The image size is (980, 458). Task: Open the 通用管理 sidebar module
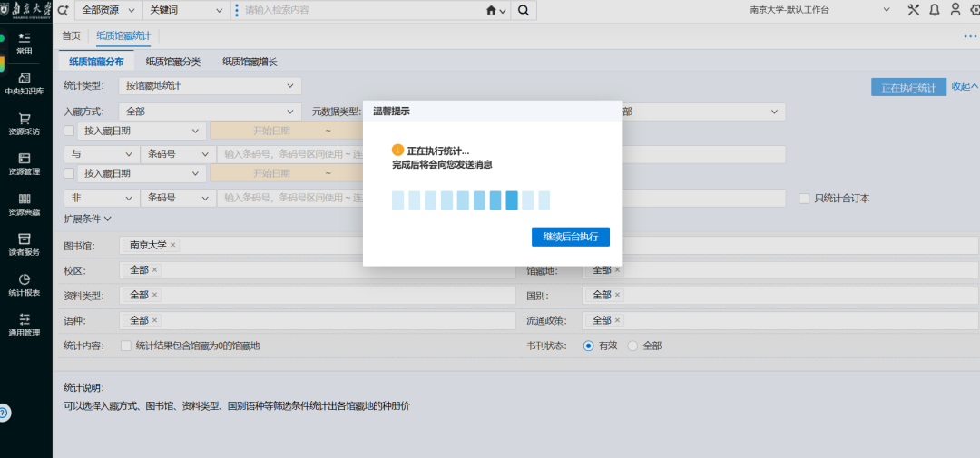(24, 326)
